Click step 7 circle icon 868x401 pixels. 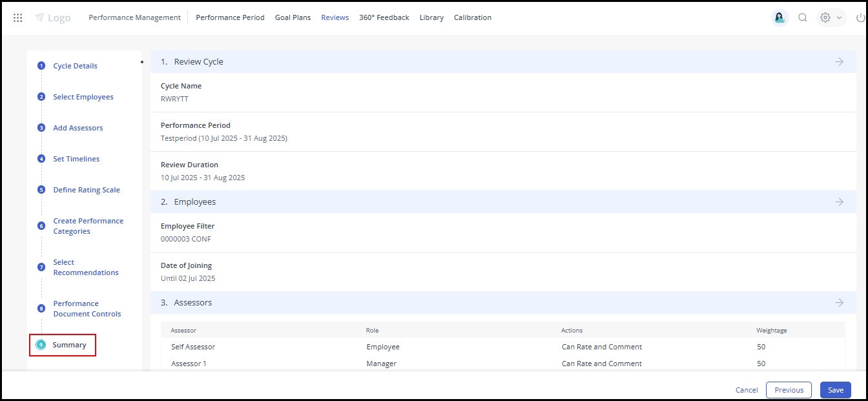pos(41,267)
